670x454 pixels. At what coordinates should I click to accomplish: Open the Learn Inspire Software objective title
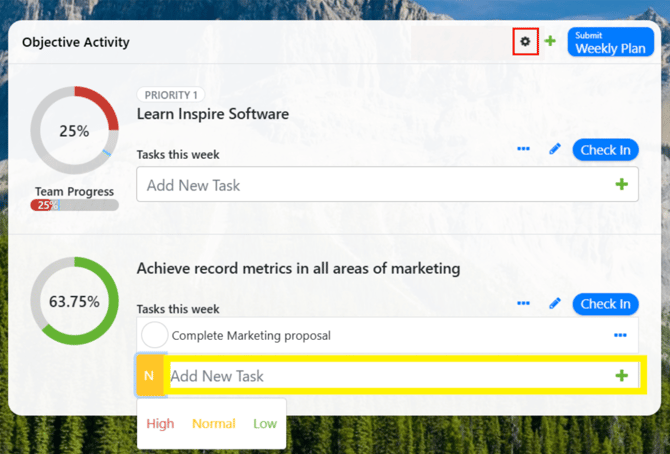pyautogui.click(x=213, y=114)
